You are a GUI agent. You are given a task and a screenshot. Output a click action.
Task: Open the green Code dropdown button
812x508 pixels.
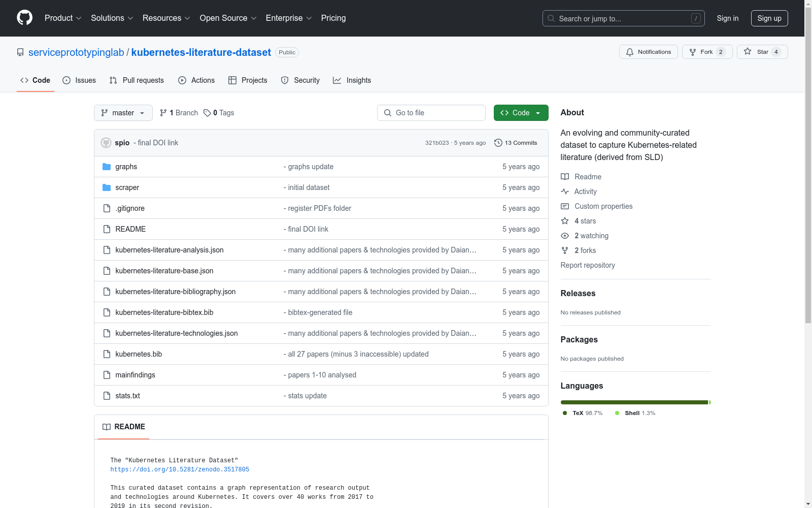[x=521, y=113]
